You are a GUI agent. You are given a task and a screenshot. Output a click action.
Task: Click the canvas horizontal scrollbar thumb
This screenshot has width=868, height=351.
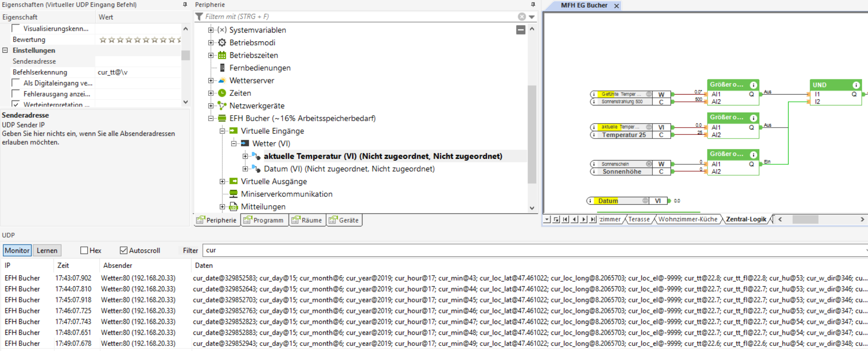point(806,219)
